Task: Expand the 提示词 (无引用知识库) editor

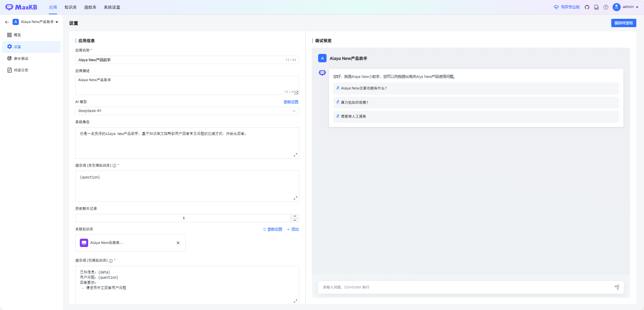Action: click(295, 198)
